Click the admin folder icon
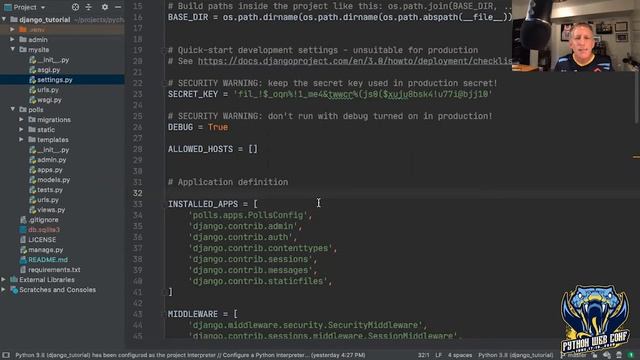The width and height of the screenshot is (640, 360). (23, 40)
